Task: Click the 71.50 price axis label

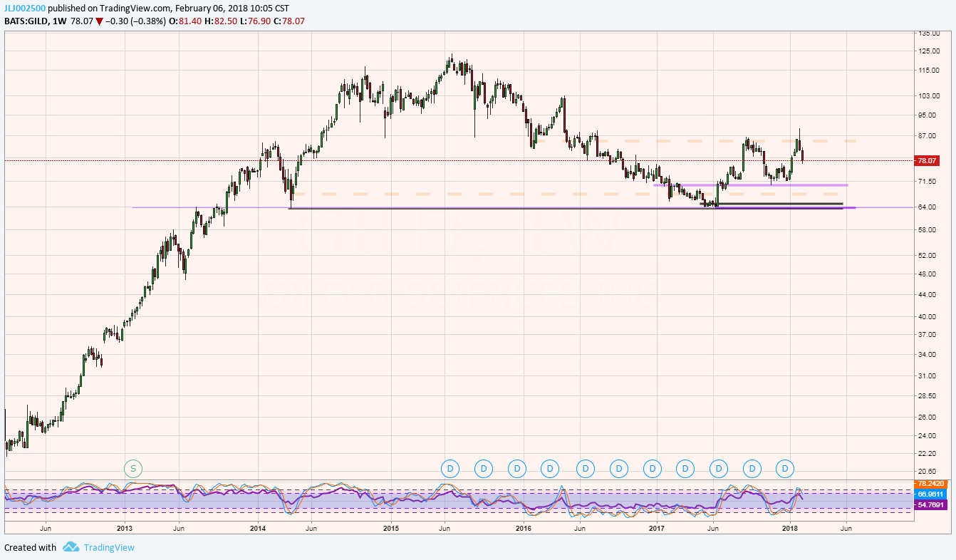Action: (x=928, y=182)
